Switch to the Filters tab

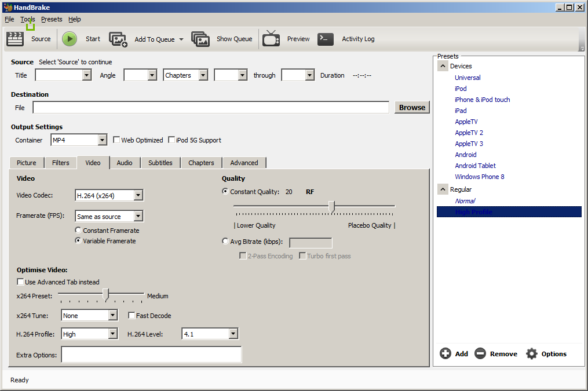click(x=61, y=163)
